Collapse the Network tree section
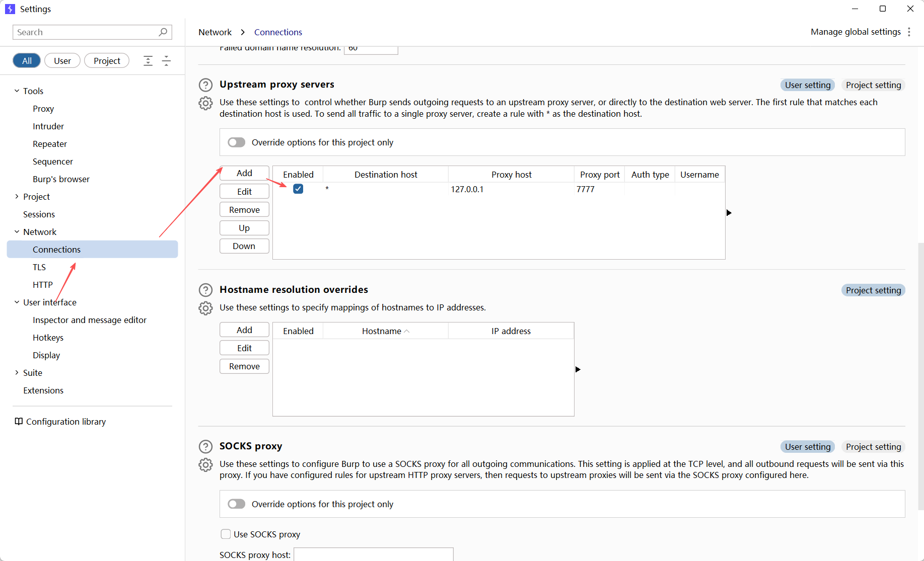 [17, 232]
